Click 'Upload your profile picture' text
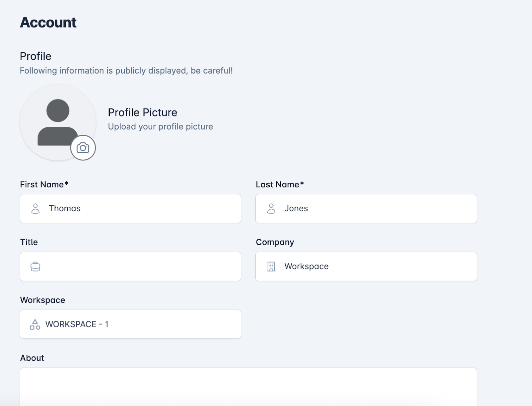The image size is (532, 406). click(161, 127)
